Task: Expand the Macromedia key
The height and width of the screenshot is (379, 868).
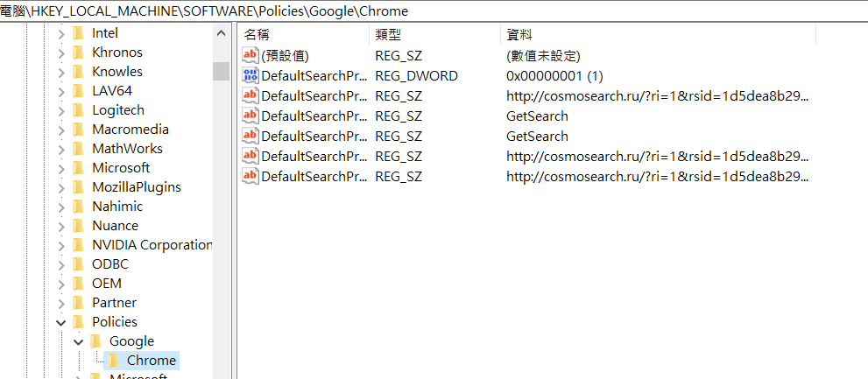Action: tap(61, 130)
